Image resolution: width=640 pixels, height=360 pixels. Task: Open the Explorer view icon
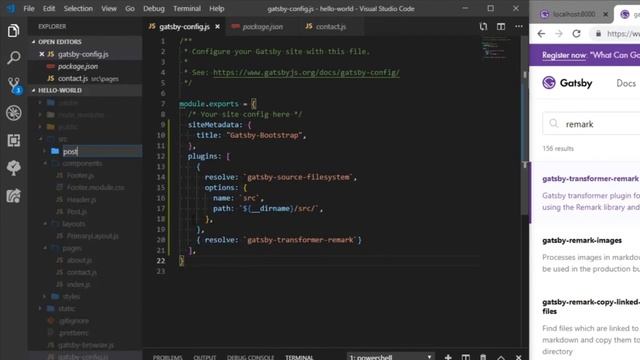click(x=13, y=31)
